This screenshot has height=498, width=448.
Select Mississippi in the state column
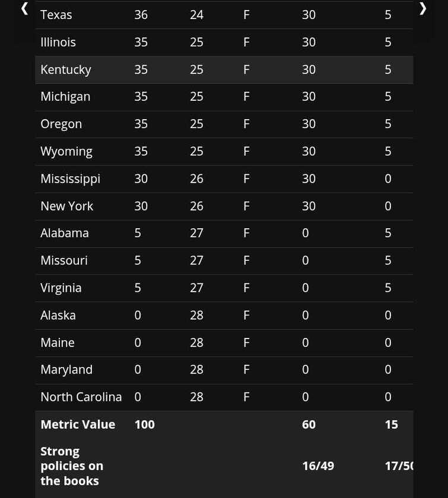(x=70, y=178)
